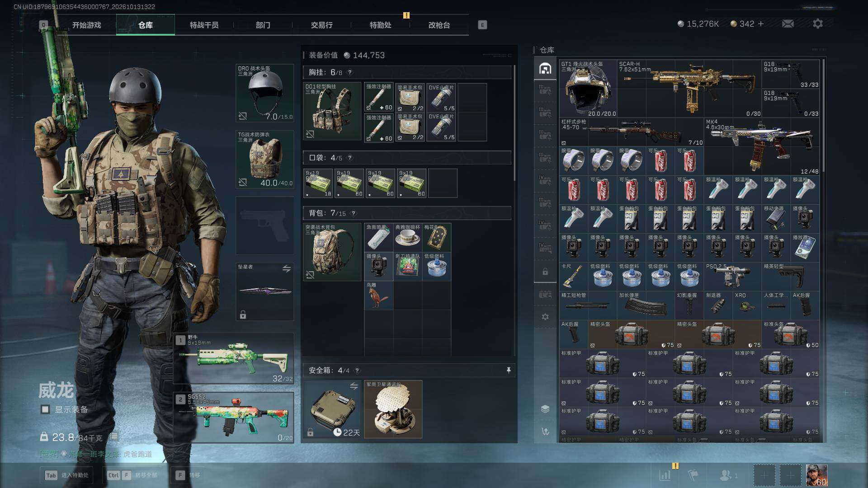Open the statistics chart icon at bottom
The height and width of the screenshot is (488, 868).
click(x=665, y=475)
